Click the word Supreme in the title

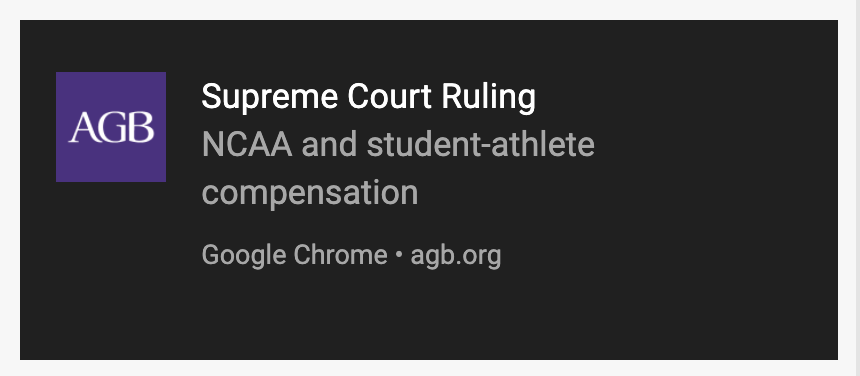coord(270,97)
